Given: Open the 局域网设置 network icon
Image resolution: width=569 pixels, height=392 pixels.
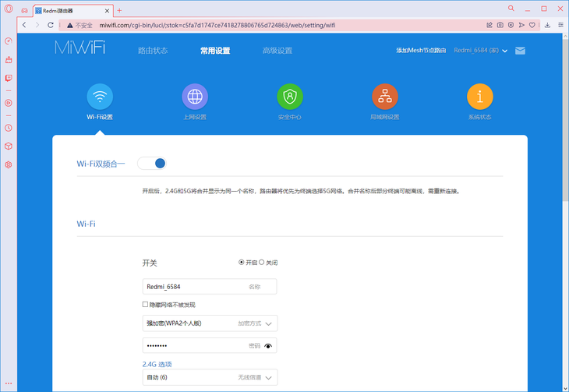Looking at the screenshot, I should coord(385,97).
